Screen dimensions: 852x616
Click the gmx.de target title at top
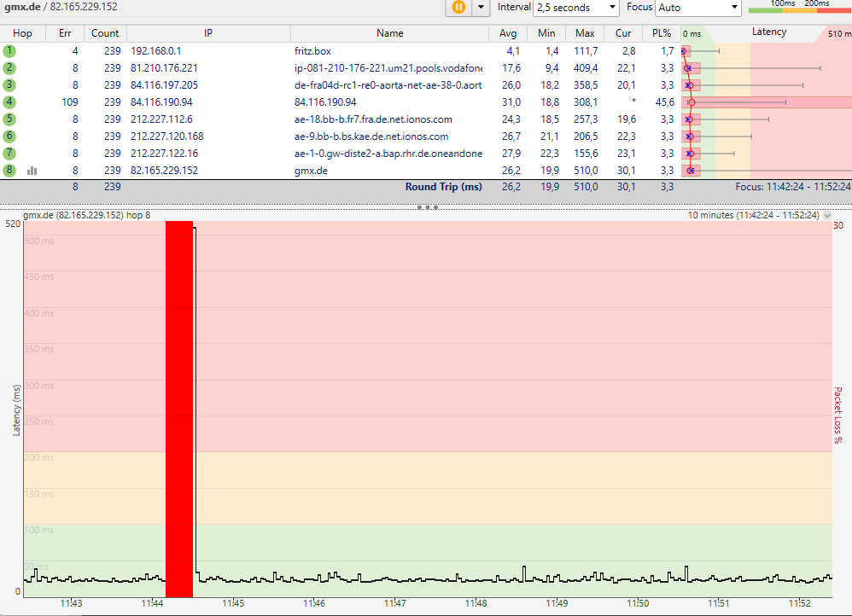61,7
